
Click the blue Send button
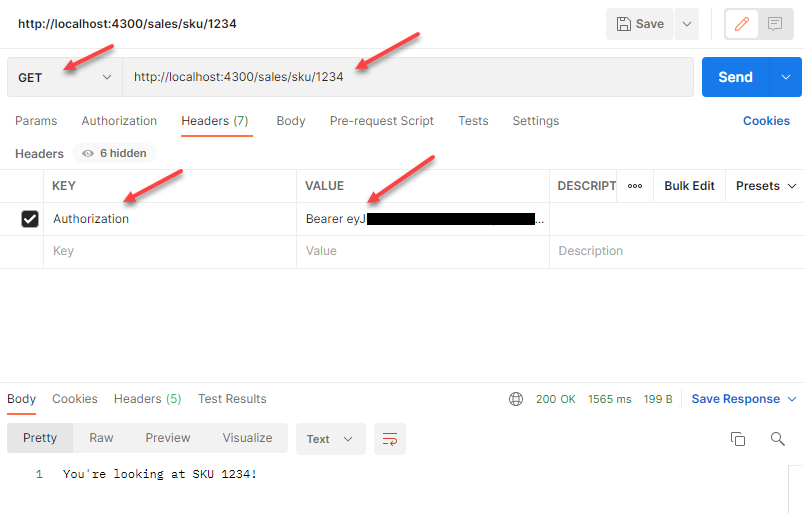(x=735, y=77)
